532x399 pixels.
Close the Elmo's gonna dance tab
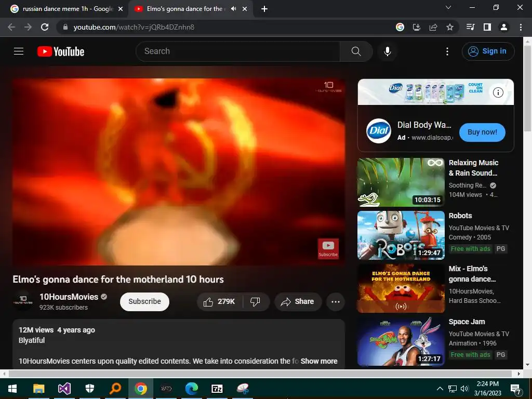245,9
